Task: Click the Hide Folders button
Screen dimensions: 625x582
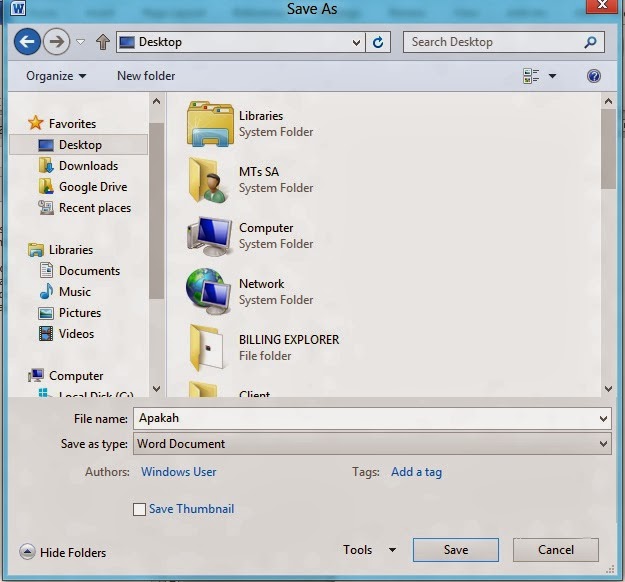Action: coord(63,553)
